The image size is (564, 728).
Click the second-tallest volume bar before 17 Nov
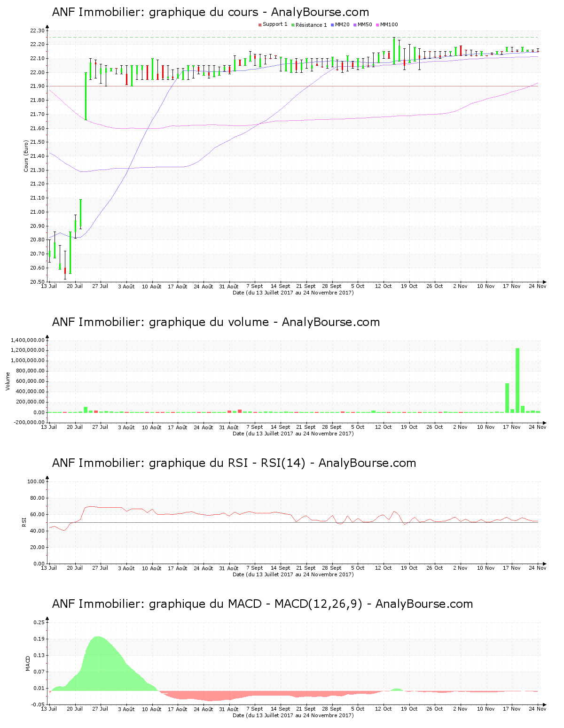pos(507,398)
